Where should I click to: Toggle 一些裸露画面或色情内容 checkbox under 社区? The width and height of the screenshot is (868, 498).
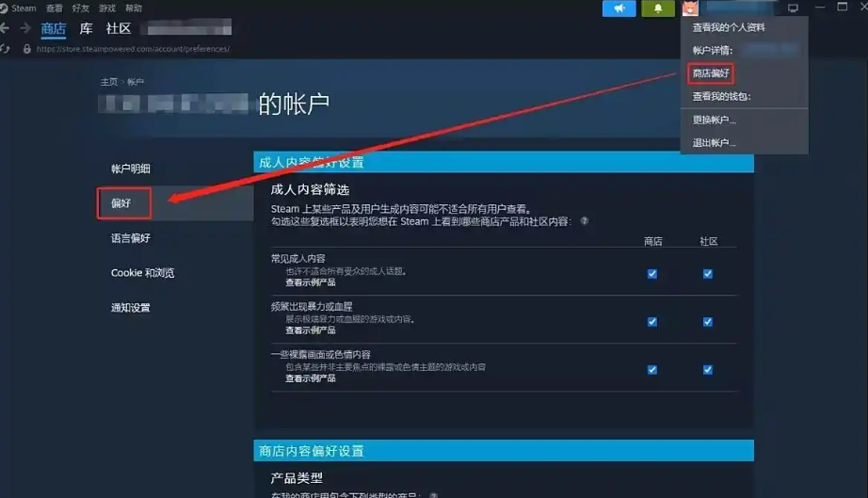[x=707, y=370]
